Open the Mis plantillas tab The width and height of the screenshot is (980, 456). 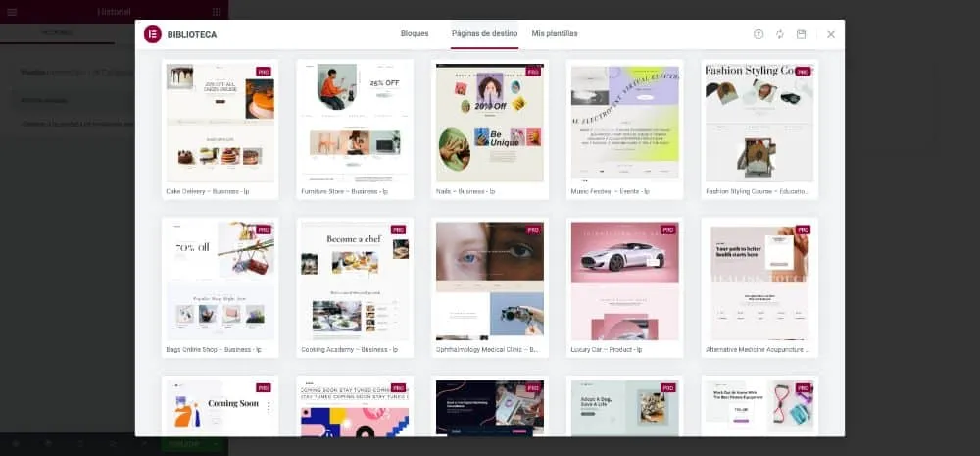pos(555,33)
